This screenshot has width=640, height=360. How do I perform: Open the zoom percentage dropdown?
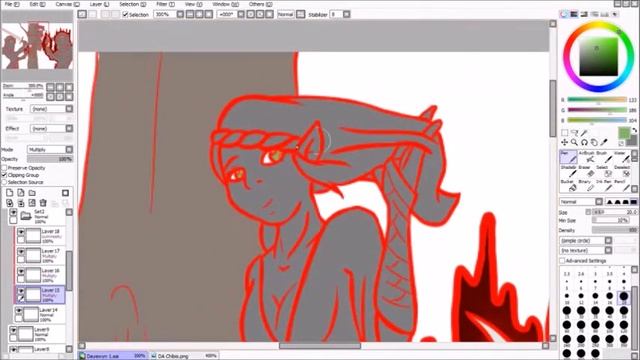click(180, 14)
